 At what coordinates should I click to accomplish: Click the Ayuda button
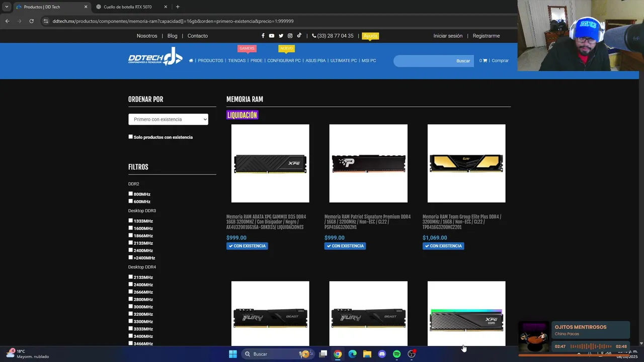tap(370, 36)
